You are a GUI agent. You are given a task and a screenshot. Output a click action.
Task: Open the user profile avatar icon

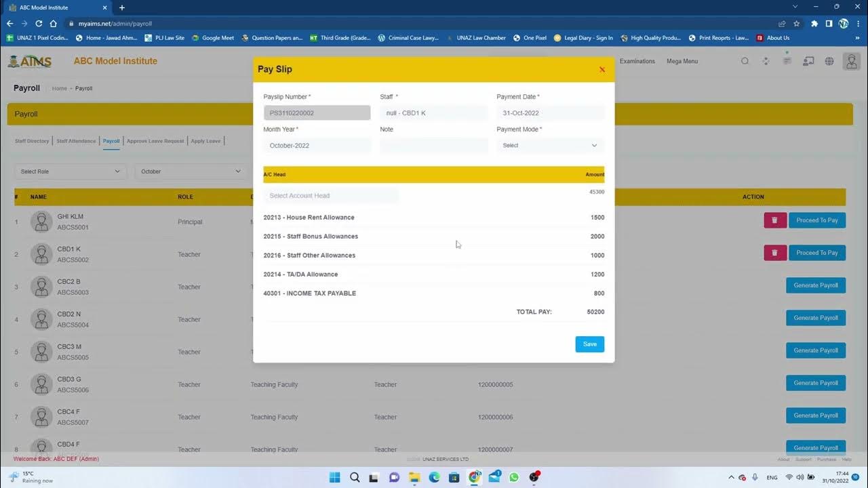851,61
